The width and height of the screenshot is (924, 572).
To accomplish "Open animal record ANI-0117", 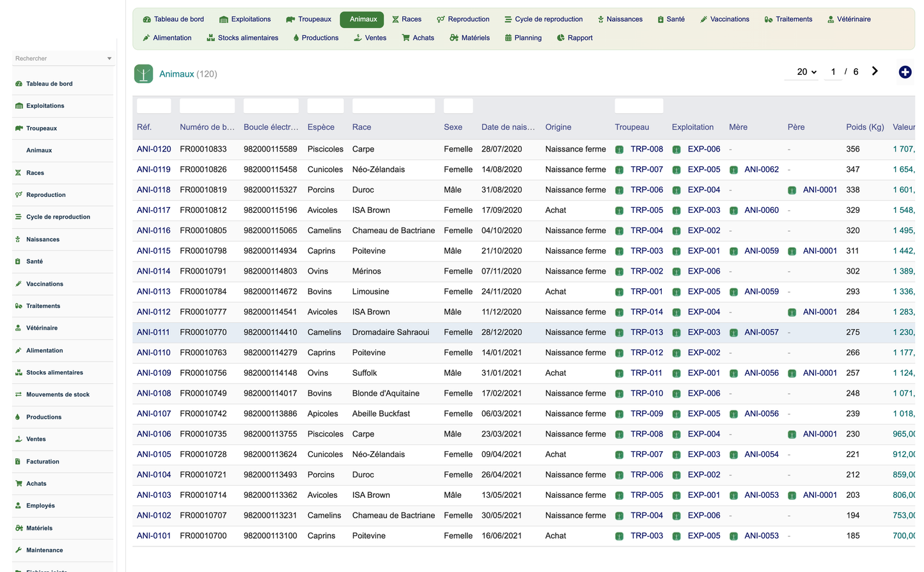I will (153, 210).
